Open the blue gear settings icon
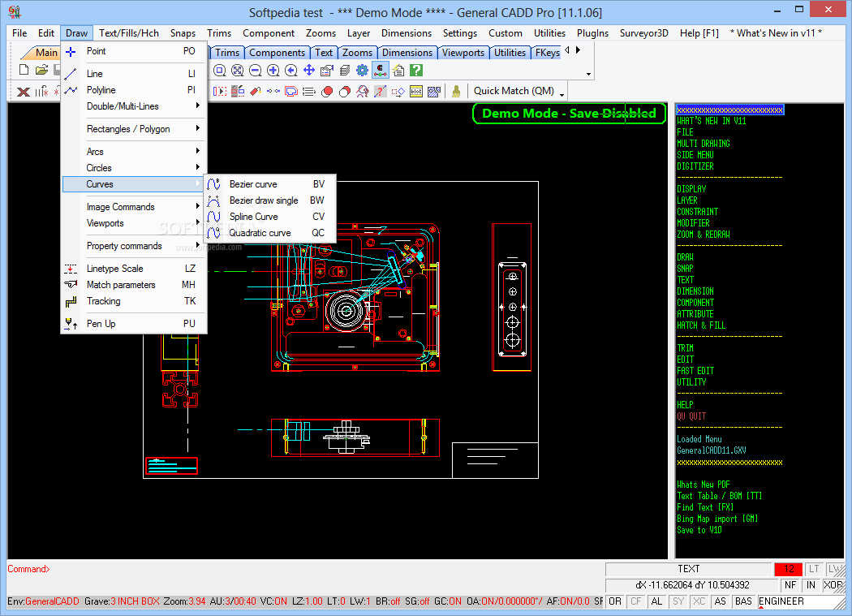852x616 pixels. (362, 70)
